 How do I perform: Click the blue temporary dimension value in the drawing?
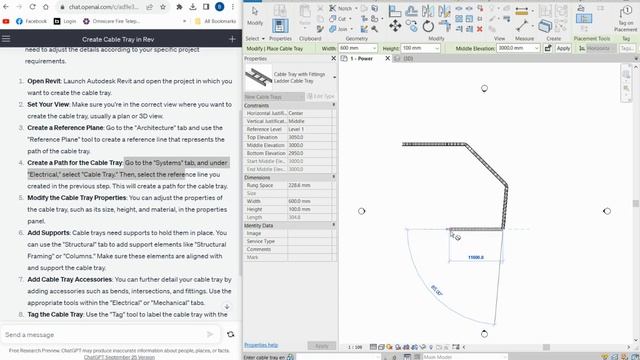(476, 258)
